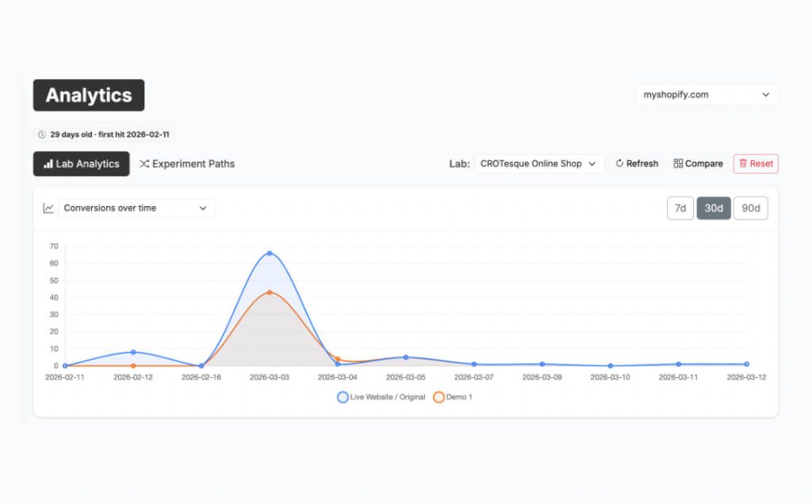Expand the CROTesque Online Shop lab dropdown
The image size is (812, 504).
[538, 164]
